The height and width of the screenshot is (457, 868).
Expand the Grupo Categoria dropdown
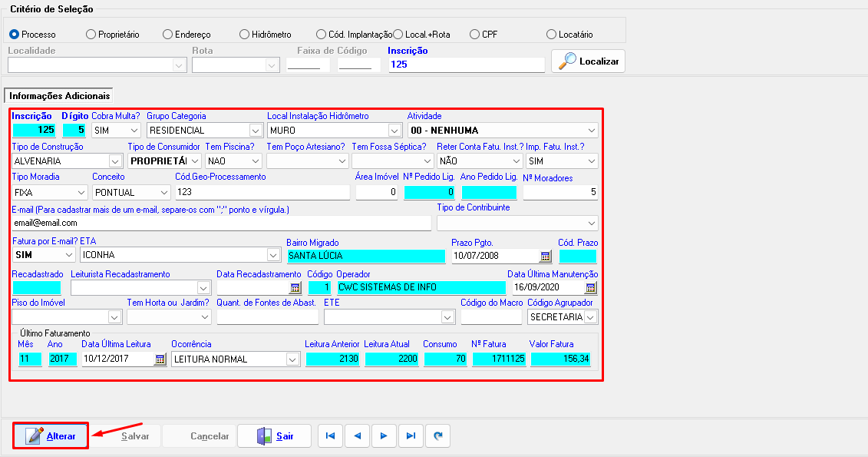click(256, 131)
